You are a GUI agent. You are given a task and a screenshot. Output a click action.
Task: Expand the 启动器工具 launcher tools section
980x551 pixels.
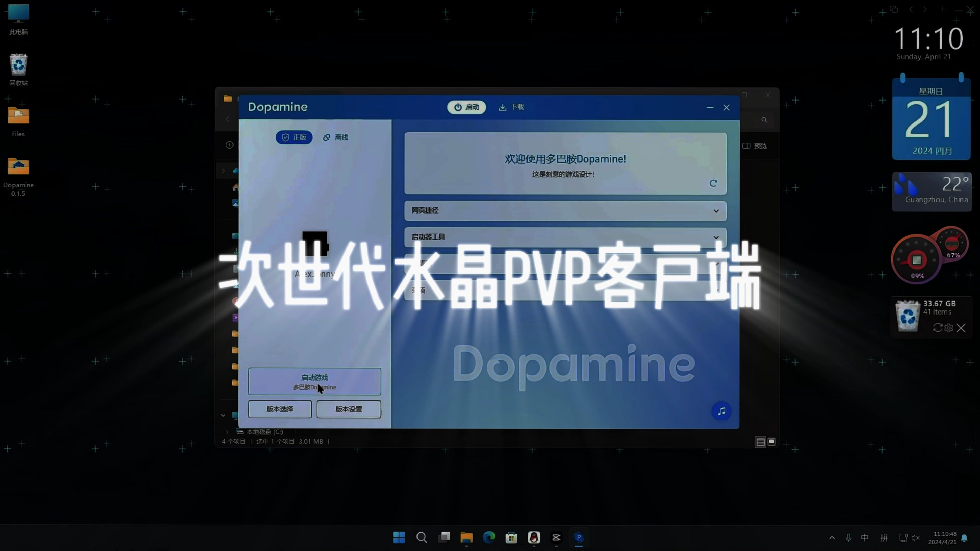(x=716, y=237)
